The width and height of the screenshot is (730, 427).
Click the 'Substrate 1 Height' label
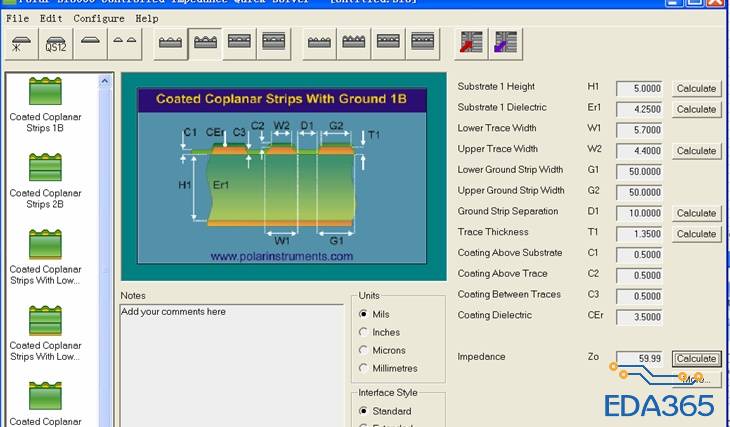coord(496,87)
